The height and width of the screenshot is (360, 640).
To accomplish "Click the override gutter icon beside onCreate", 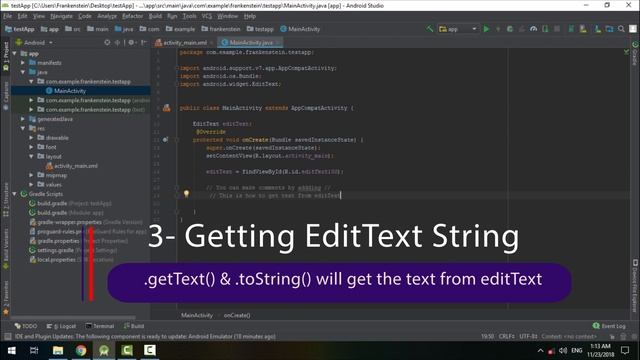I will (165, 140).
